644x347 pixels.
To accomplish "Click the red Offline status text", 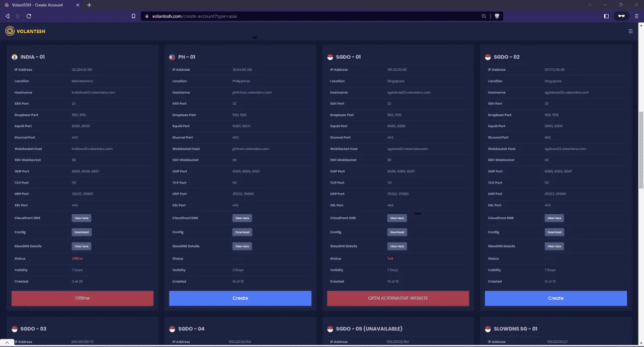I will 77,258.
